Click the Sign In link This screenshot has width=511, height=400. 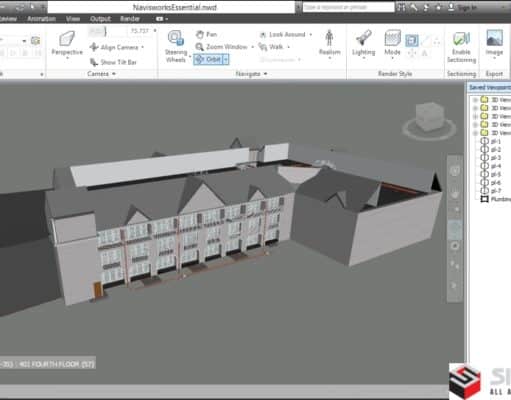pyautogui.click(x=467, y=8)
